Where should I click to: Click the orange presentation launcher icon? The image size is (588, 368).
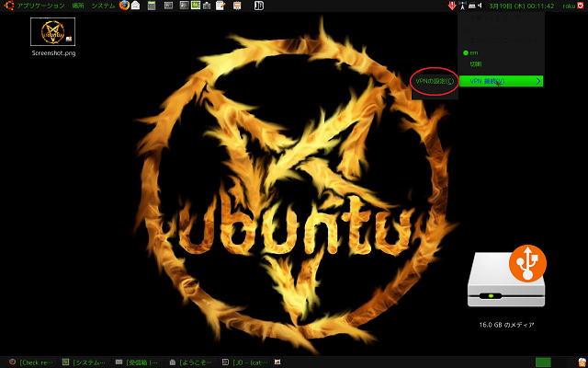click(x=237, y=6)
